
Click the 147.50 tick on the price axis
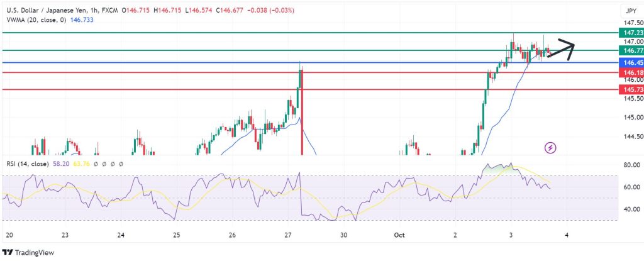pyautogui.click(x=632, y=23)
